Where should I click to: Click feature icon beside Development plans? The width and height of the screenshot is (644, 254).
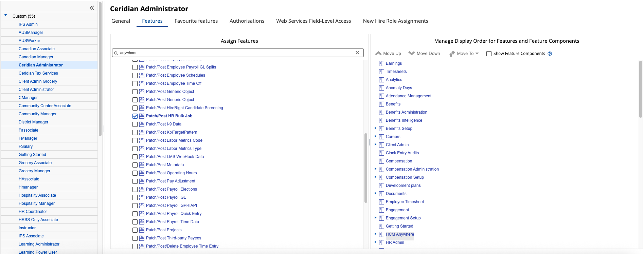pos(381,185)
